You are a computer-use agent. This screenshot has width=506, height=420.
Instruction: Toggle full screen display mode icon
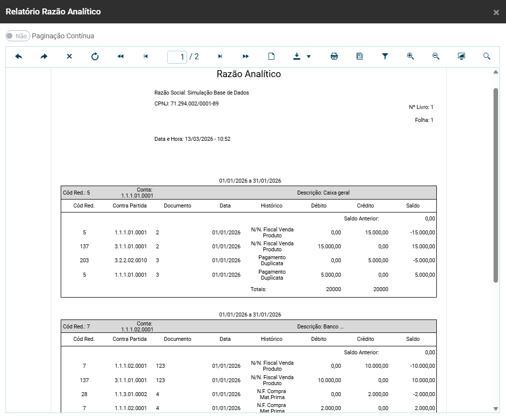pyautogui.click(x=461, y=57)
